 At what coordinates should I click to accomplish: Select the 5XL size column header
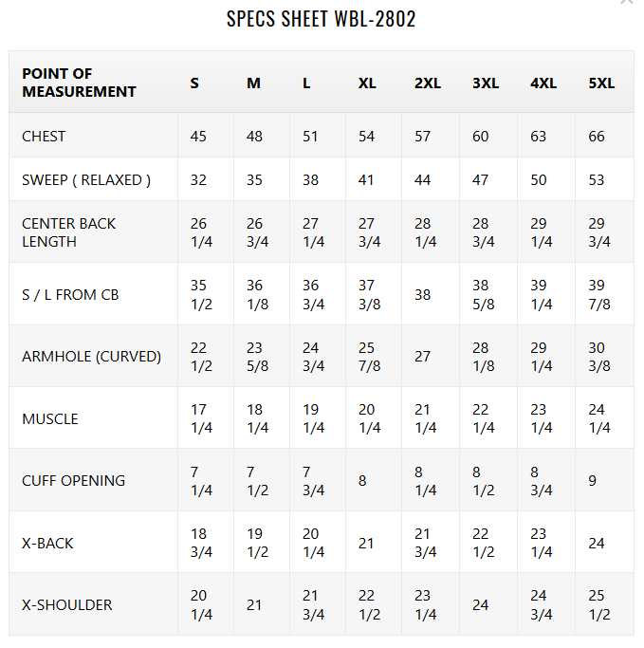601,83
